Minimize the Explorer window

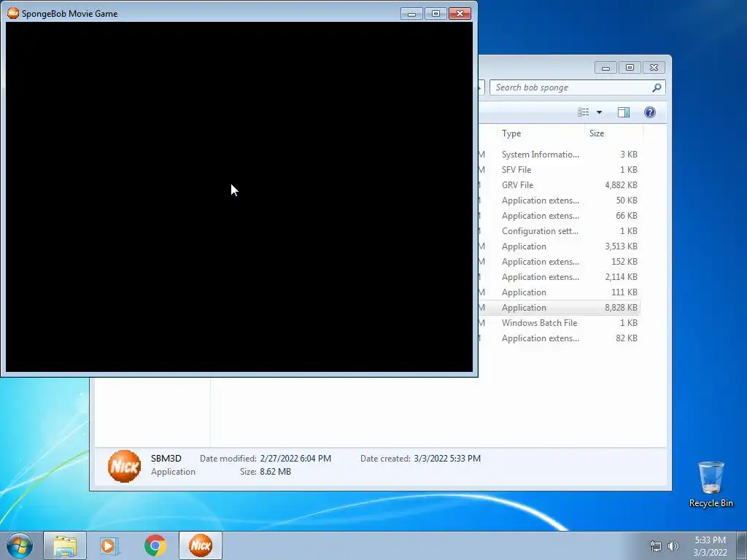tap(605, 68)
